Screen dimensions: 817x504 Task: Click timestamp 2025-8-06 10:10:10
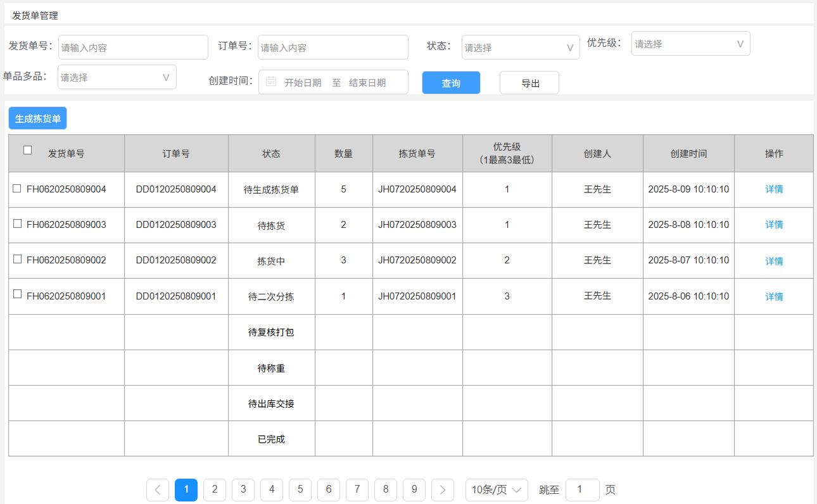688,296
